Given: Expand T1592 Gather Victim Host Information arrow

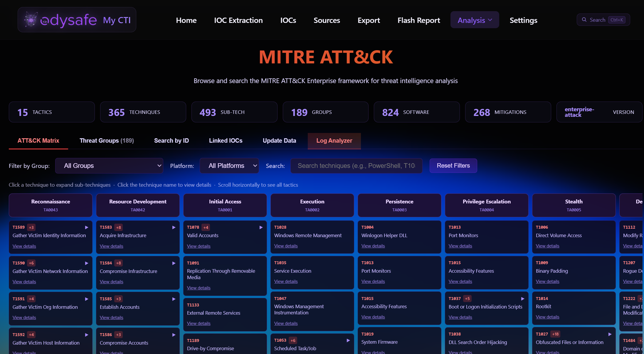Looking at the screenshot, I should point(87,335).
